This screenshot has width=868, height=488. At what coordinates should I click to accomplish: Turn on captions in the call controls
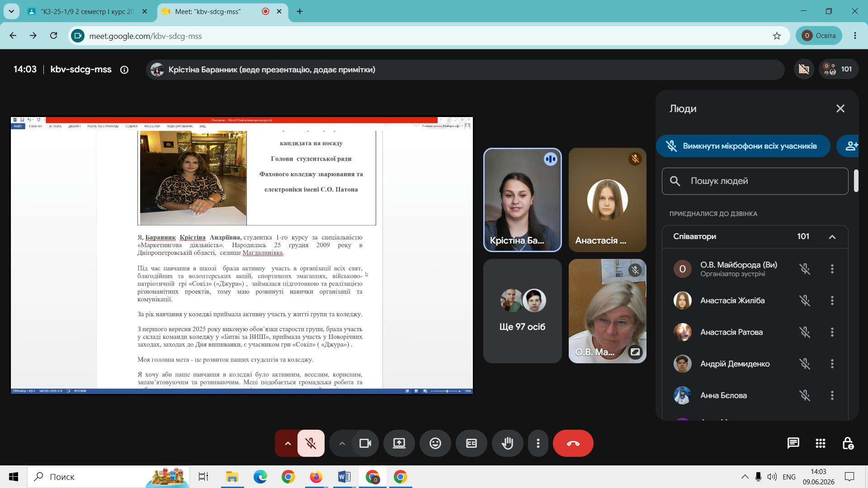[471, 443]
